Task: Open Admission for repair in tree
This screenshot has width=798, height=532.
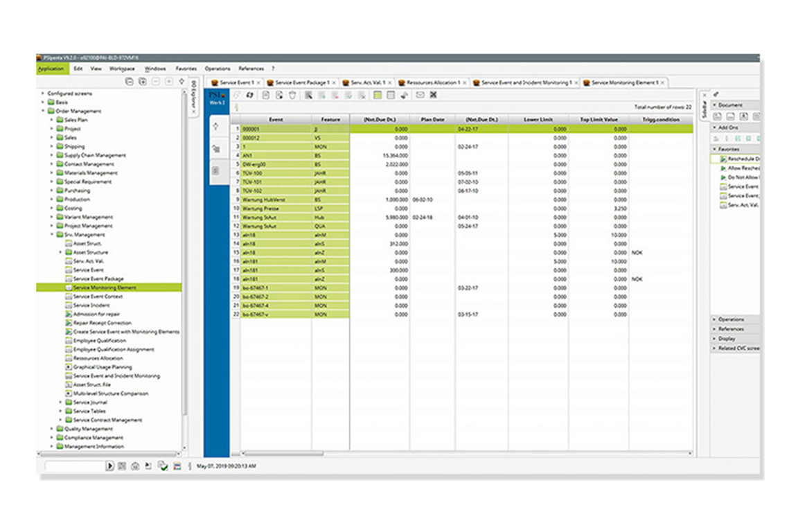Action: (96, 314)
